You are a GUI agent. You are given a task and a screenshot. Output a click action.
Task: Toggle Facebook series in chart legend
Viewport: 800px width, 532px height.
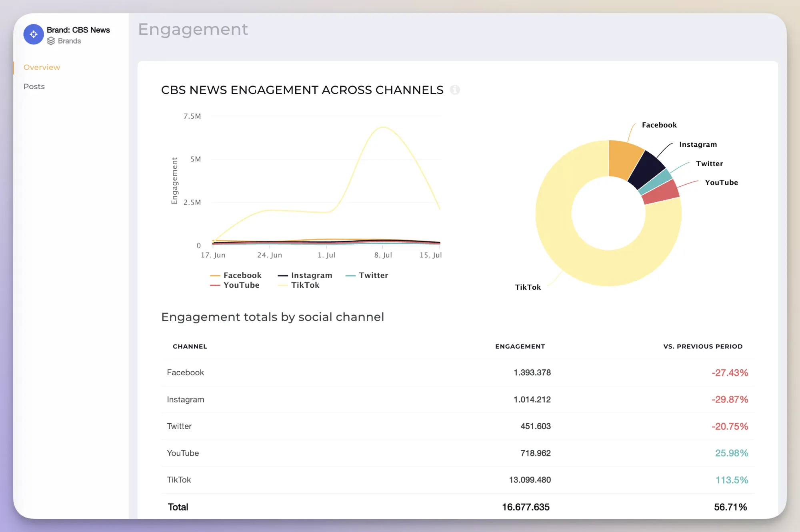click(236, 275)
